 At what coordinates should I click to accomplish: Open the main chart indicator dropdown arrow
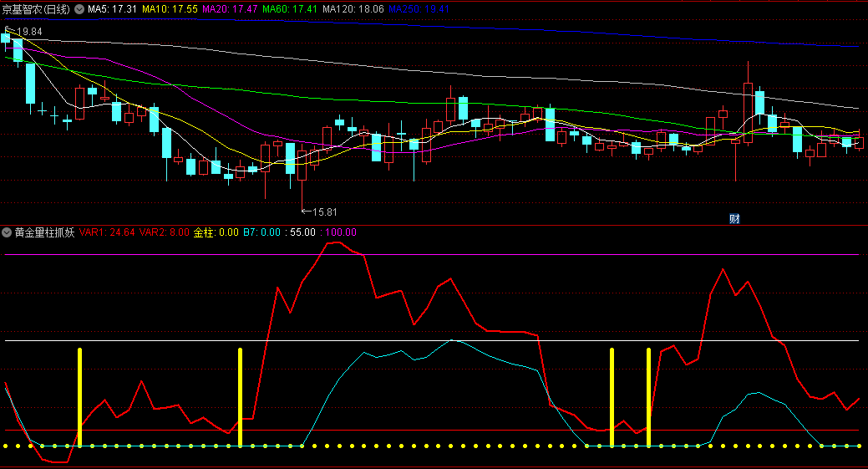[79, 9]
